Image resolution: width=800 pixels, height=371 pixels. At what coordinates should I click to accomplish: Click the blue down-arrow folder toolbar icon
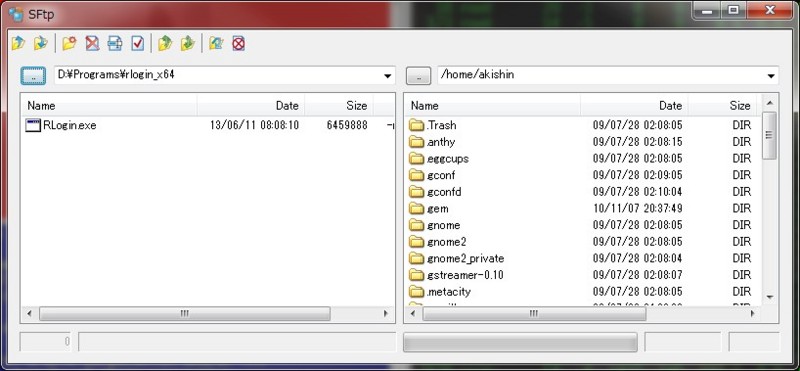click(x=40, y=43)
